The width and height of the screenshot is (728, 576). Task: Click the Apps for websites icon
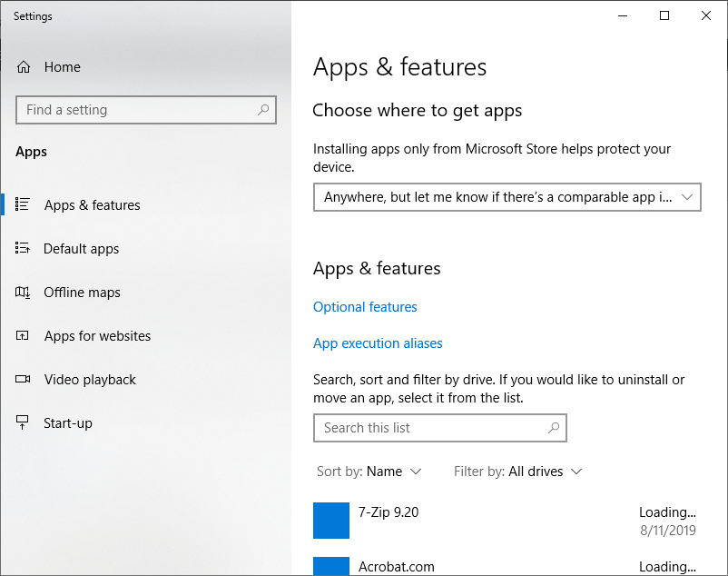[23, 335]
